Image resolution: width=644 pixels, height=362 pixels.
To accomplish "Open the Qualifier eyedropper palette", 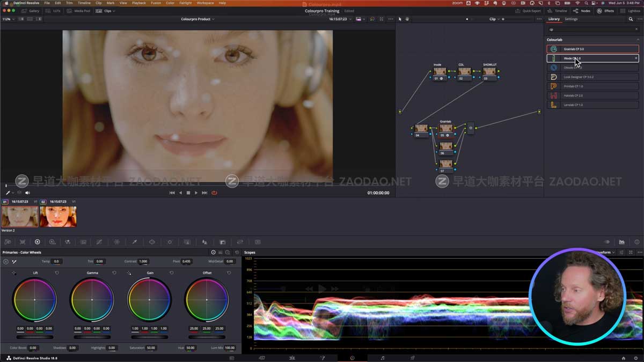I will (134, 242).
